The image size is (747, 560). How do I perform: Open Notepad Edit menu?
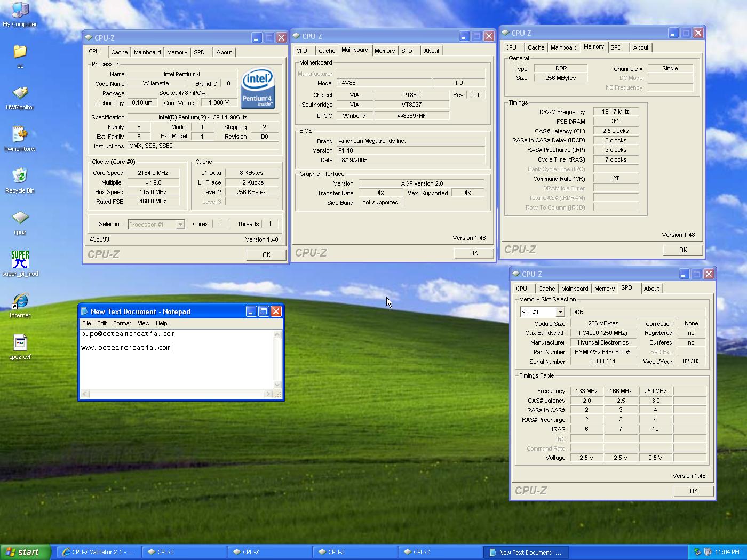click(x=102, y=323)
